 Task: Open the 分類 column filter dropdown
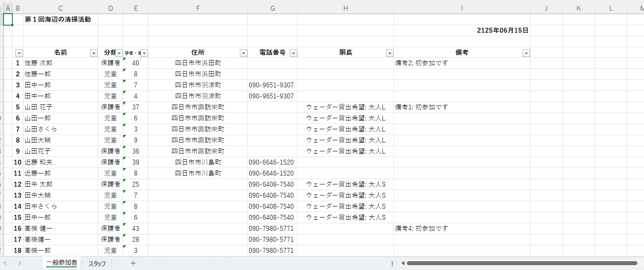[119, 53]
